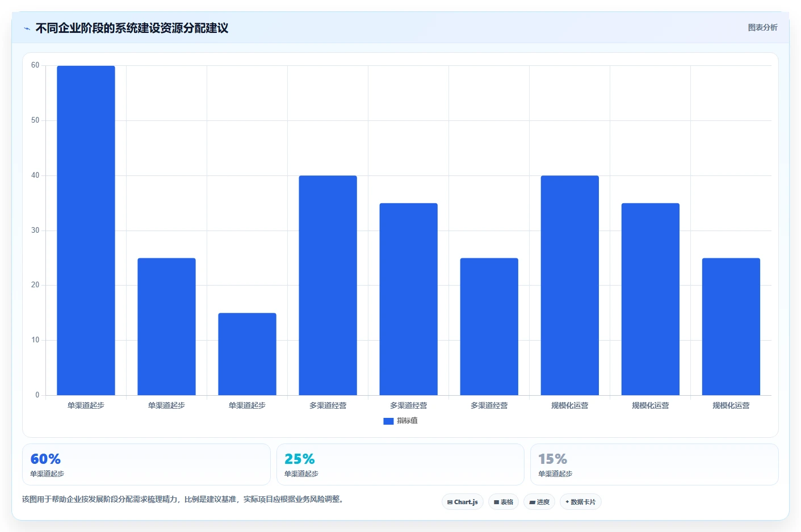Select the 25% data card

(400, 464)
